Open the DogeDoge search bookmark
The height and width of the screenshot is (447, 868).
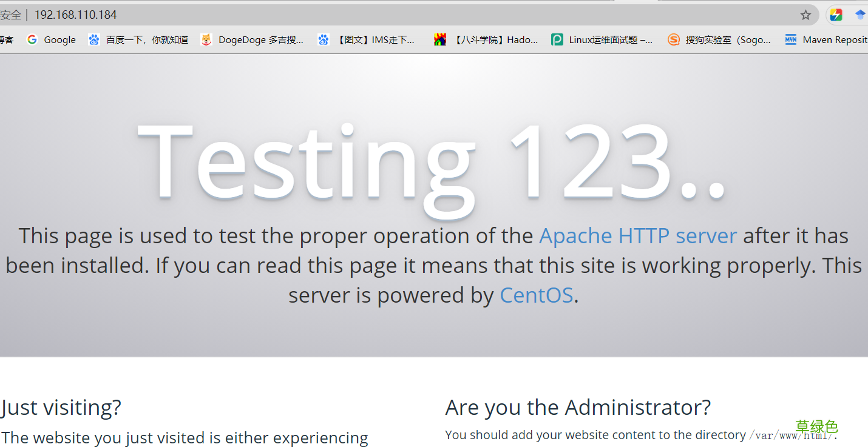click(x=252, y=39)
